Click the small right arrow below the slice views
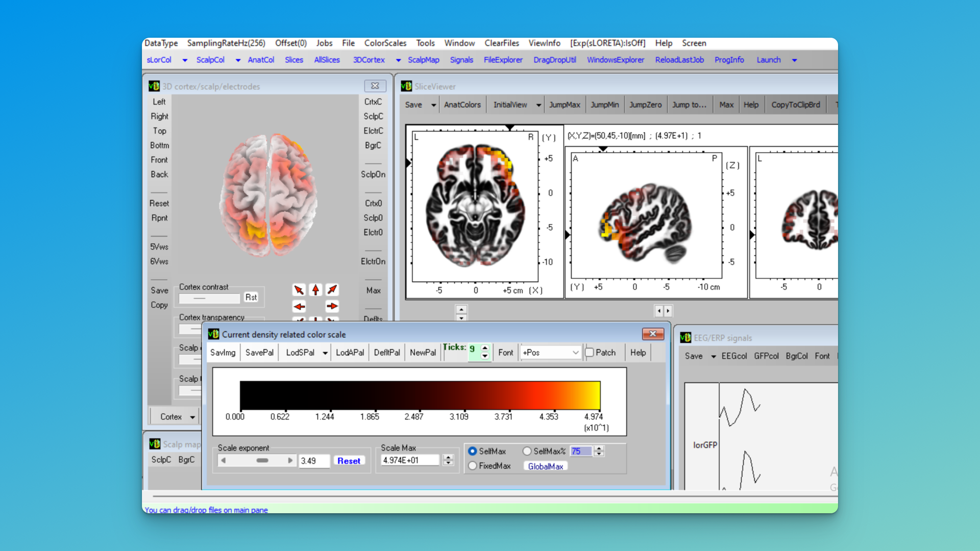This screenshot has width=980, height=551. (668, 311)
